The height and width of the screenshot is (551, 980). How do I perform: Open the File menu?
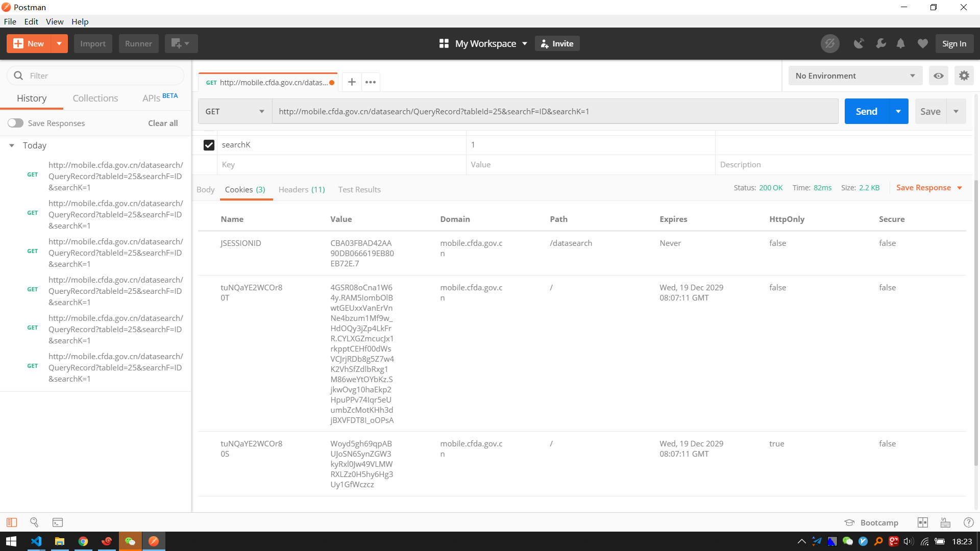[x=10, y=21]
